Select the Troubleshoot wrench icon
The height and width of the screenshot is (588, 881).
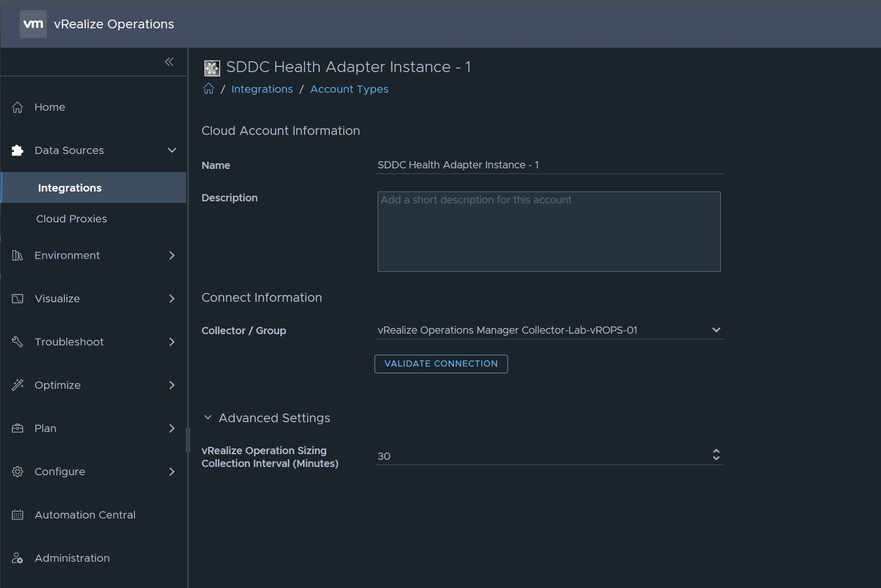(17, 342)
